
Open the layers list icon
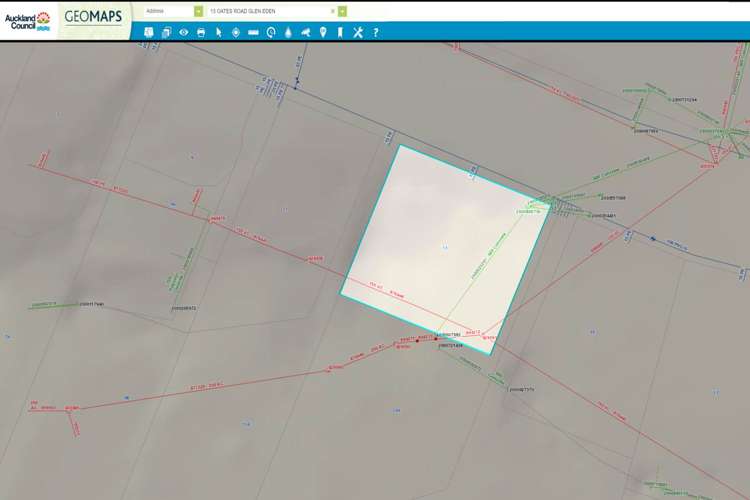pos(166,32)
